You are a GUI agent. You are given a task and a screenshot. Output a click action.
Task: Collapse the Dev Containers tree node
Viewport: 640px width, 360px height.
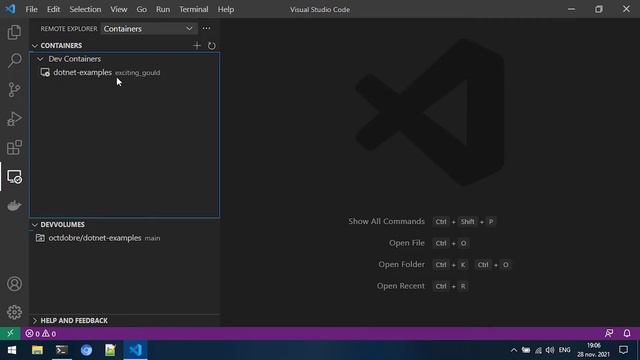(x=40, y=59)
